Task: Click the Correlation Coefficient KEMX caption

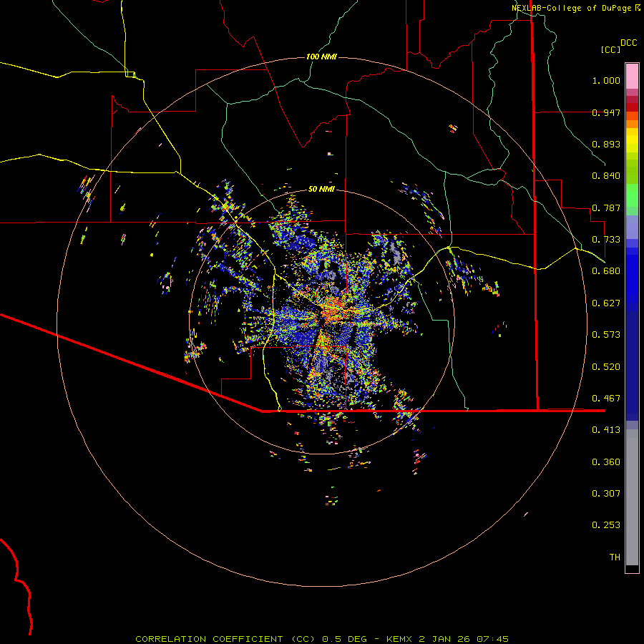Action: (x=322, y=639)
